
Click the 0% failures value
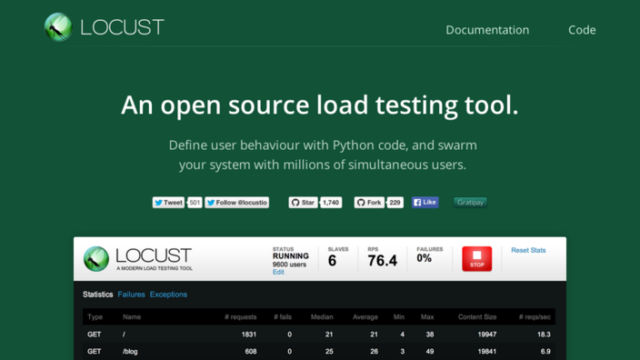(x=424, y=258)
